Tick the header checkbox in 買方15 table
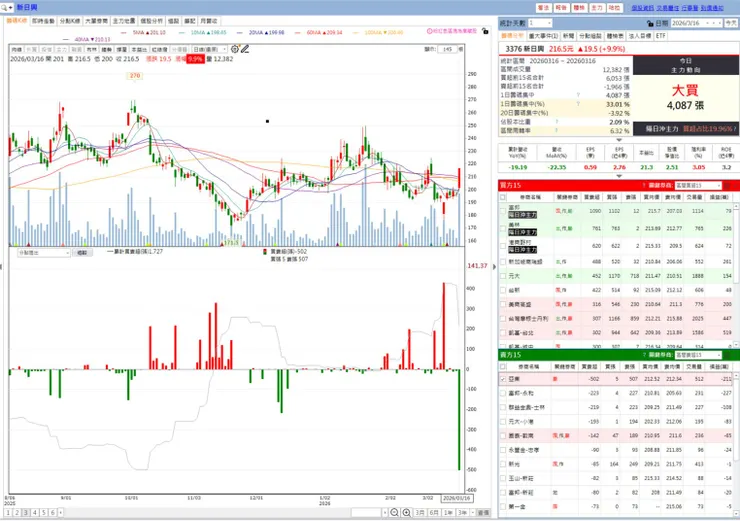 click(503, 197)
